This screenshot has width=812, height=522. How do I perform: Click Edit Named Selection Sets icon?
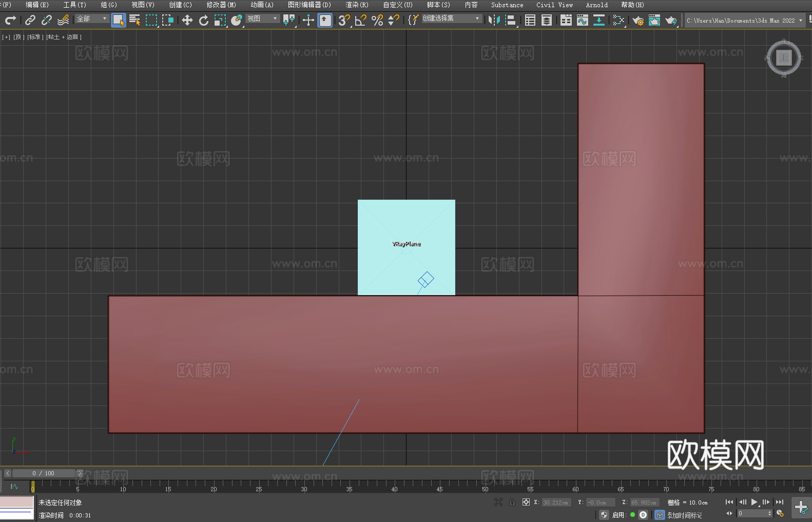pyautogui.click(x=413, y=20)
